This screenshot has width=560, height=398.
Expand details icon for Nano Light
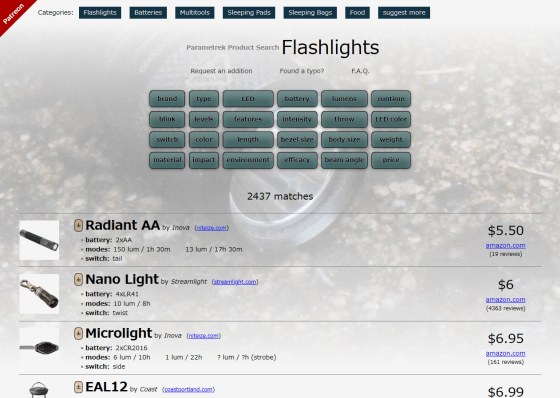[x=78, y=279]
